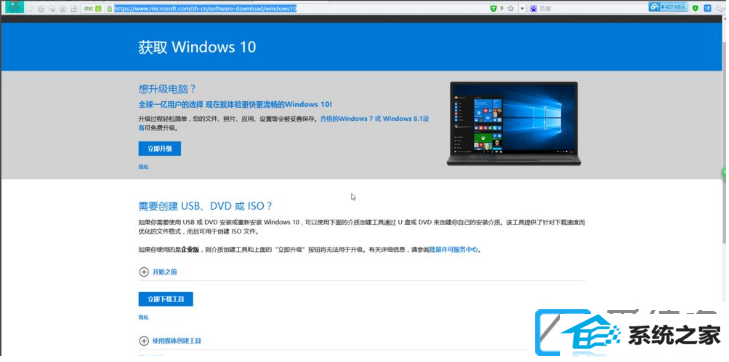
Task: Click the laptop Windows 10 image
Action: [x=514, y=124]
